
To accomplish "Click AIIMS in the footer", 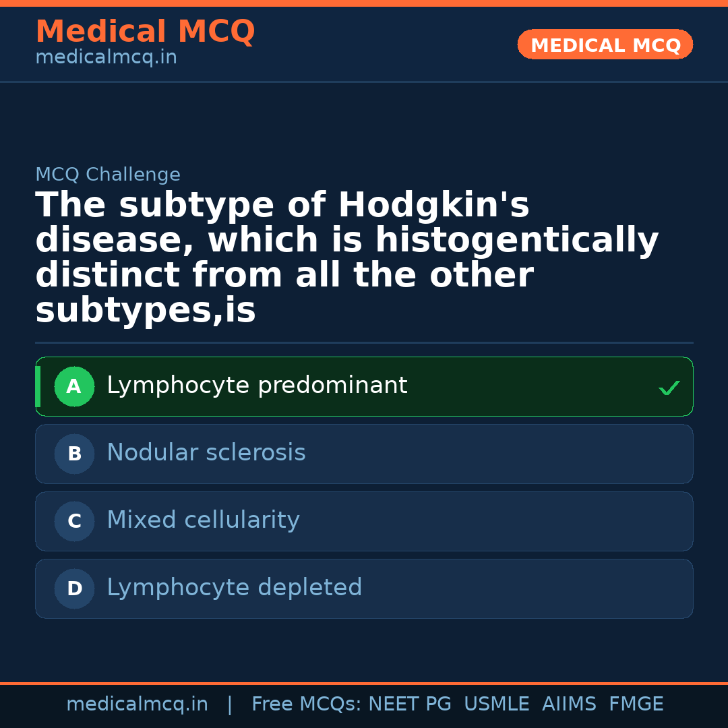I will [569, 704].
